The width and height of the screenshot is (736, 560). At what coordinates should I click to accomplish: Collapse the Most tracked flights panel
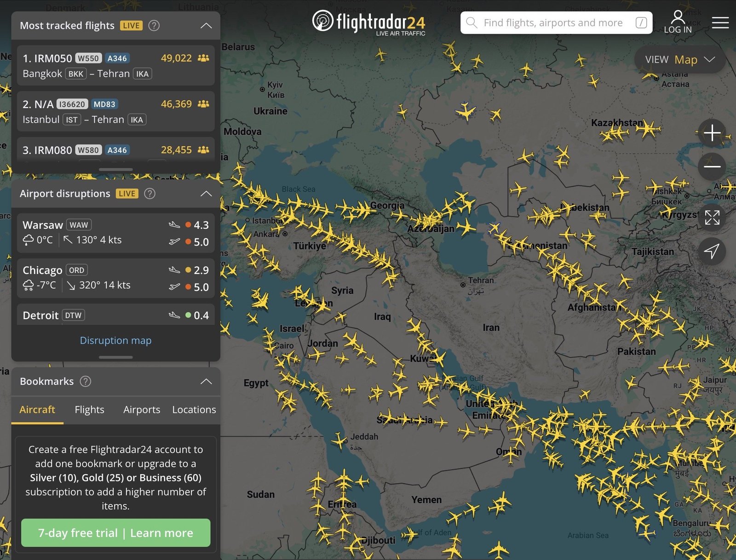coord(206,26)
